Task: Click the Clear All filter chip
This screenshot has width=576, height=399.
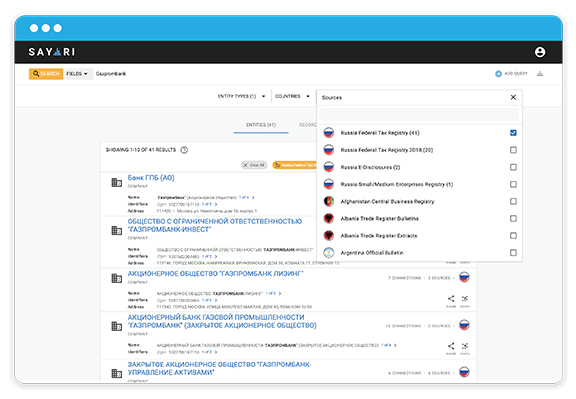Action: pyautogui.click(x=254, y=165)
